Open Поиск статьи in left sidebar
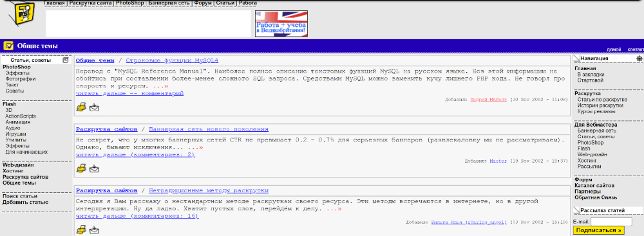This screenshot has height=236, width=644. tap(20, 196)
